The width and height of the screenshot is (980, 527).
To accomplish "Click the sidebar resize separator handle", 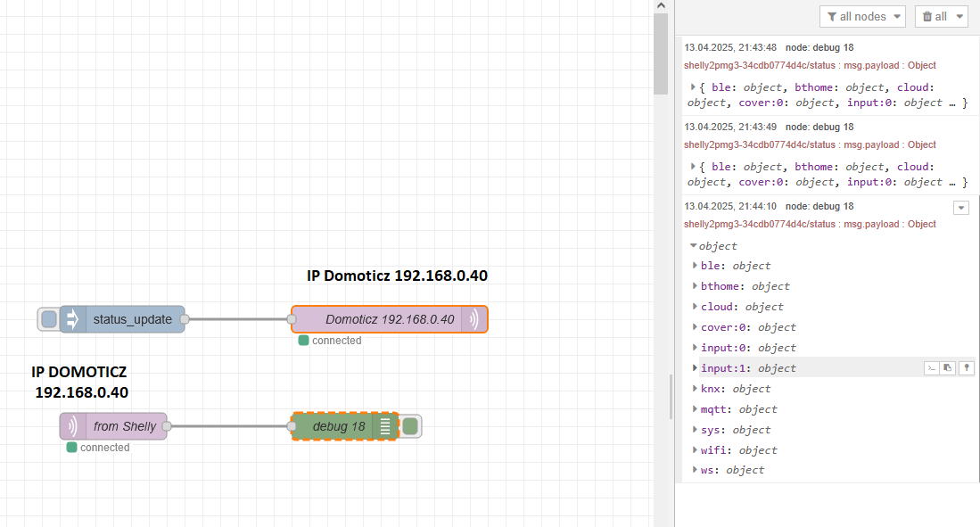I will (671, 397).
